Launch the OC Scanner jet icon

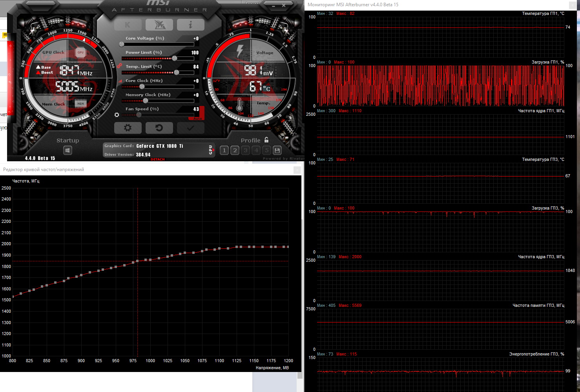[x=159, y=25]
